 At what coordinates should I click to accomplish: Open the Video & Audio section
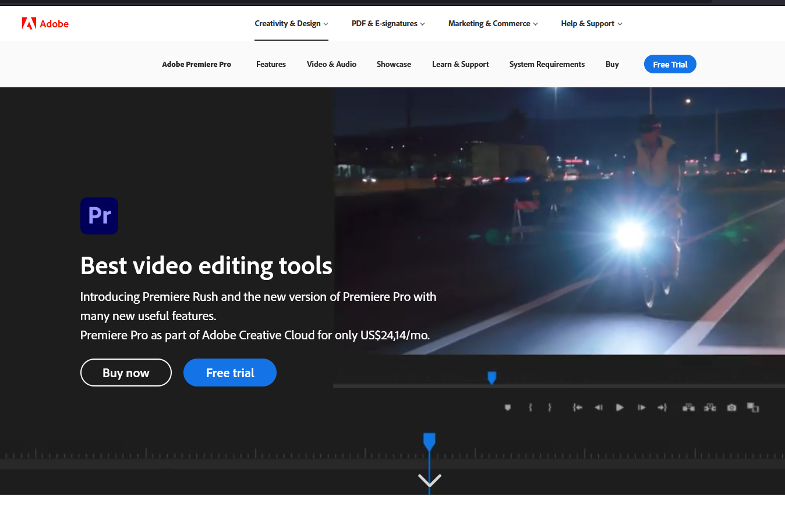point(331,65)
